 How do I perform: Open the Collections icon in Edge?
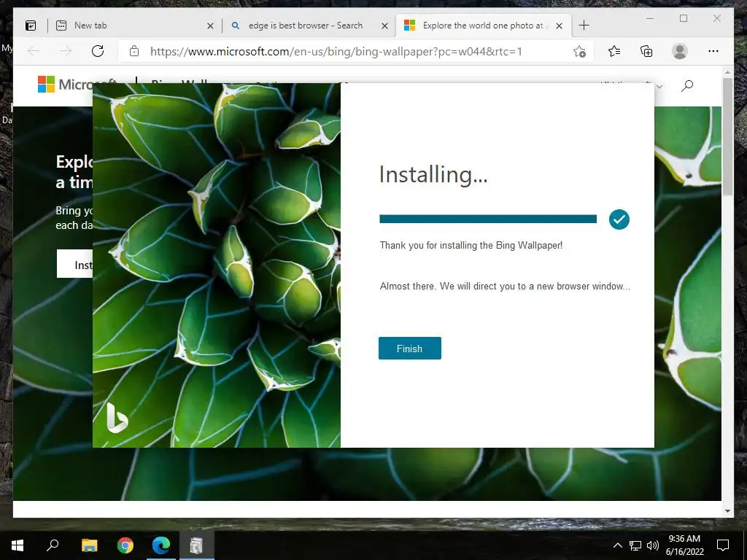click(646, 51)
